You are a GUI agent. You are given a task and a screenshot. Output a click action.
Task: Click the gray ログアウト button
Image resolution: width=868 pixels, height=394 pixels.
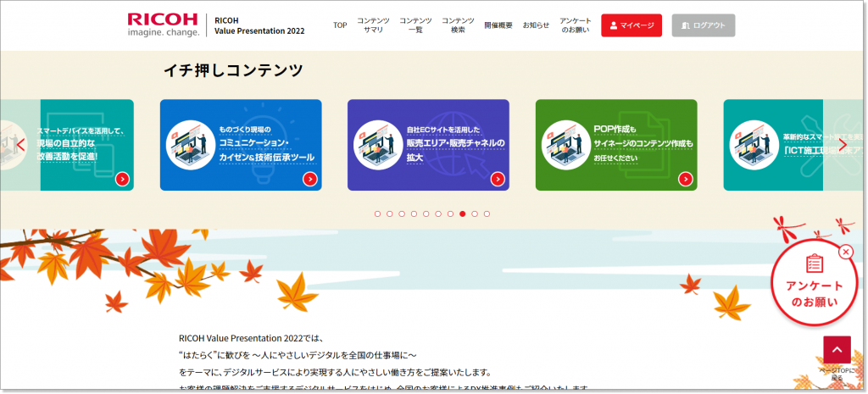[x=703, y=25]
